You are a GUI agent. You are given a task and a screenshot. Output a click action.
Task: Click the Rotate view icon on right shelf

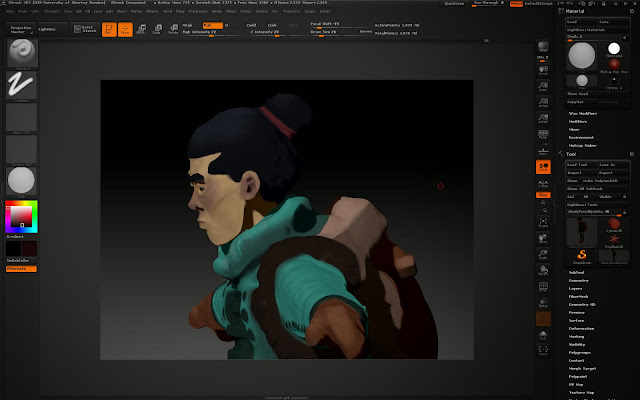tap(543, 271)
